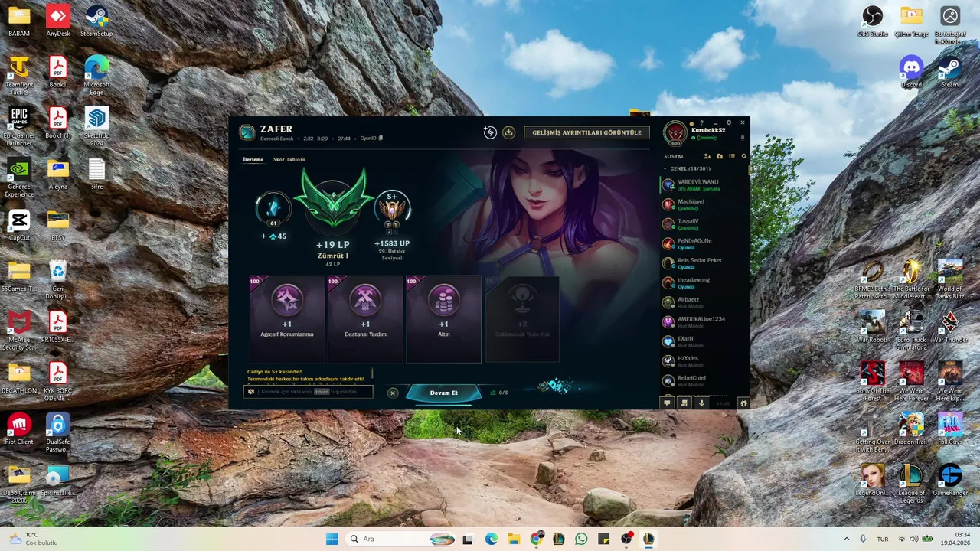Viewport: 980px width, 551px height.
Task: Open the Destansı Yardım challenge card
Action: point(365,319)
